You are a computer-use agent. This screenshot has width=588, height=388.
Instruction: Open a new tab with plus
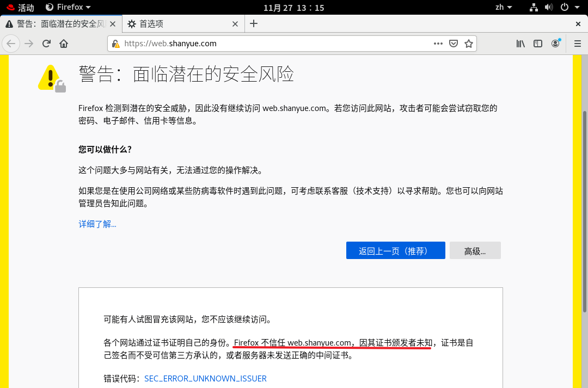(x=254, y=23)
